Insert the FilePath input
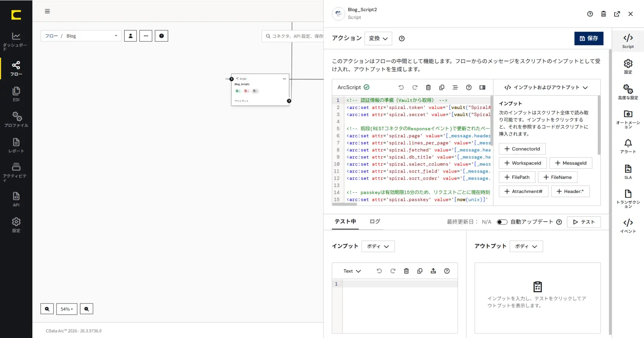 point(517,177)
